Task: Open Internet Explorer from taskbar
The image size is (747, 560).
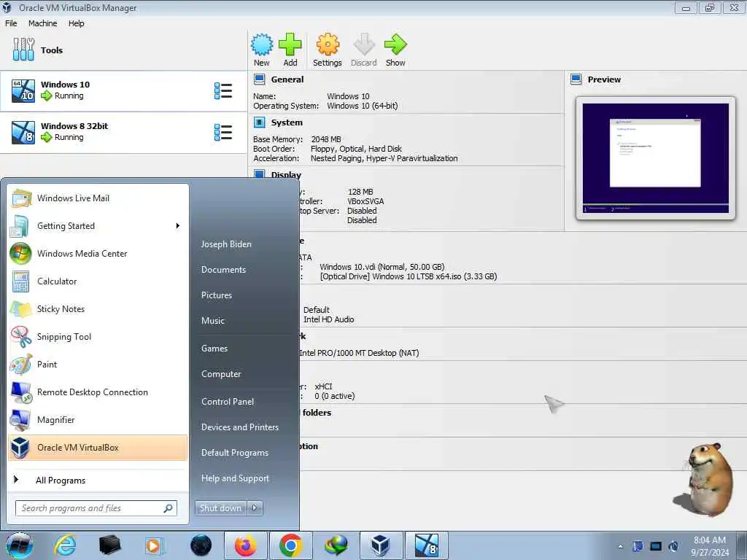Action: [65, 545]
